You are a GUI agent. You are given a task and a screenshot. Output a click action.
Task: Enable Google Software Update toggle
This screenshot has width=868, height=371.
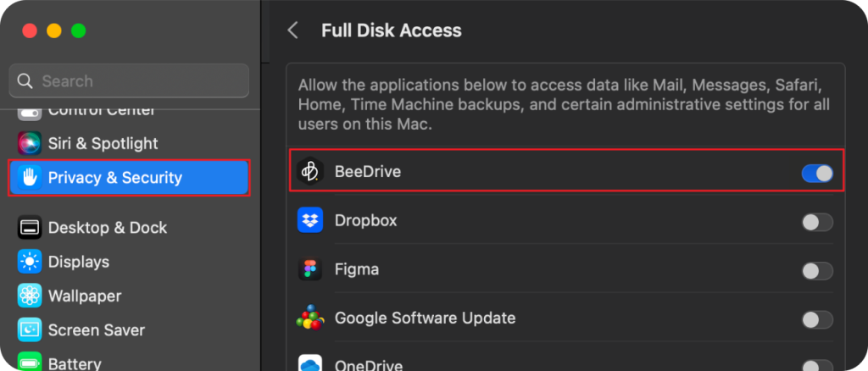tap(817, 320)
